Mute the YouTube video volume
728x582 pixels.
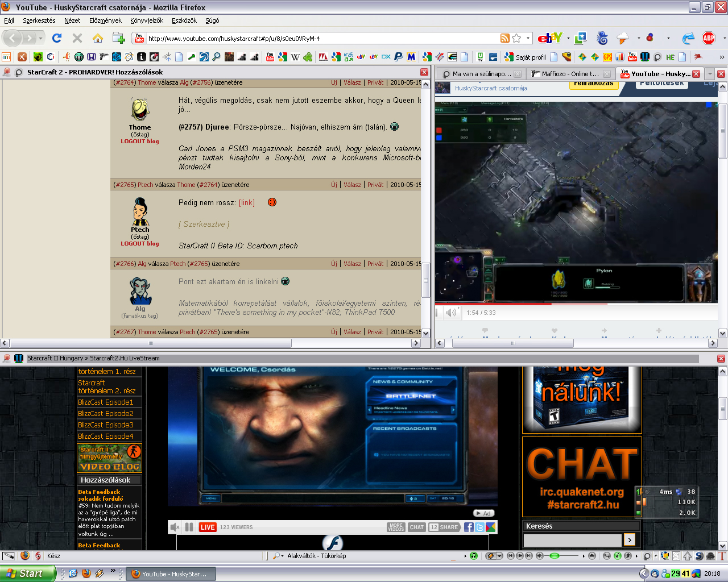(451, 312)
